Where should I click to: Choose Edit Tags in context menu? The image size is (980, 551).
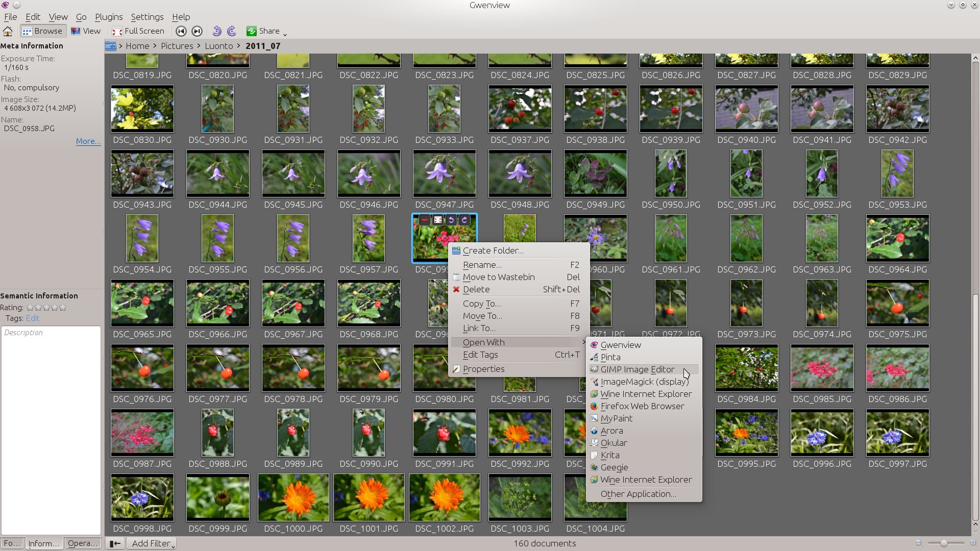pyautogui.click(x=519, y=355)
